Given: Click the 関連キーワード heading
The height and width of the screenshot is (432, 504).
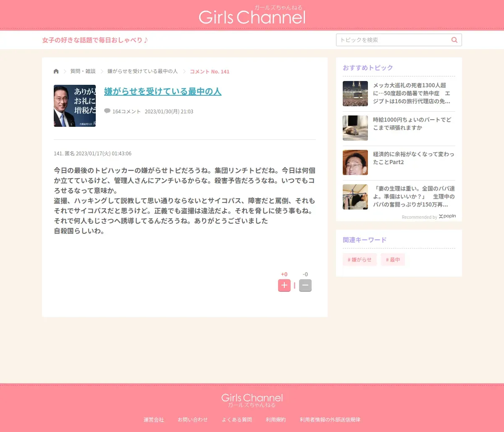Looking at the screenshot, I should [x=365, y=240].
